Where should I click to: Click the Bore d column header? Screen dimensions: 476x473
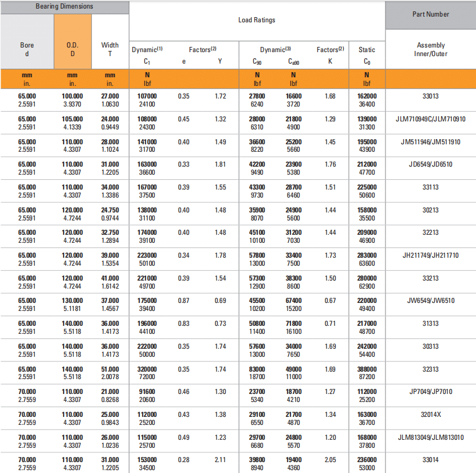[27, 49]
